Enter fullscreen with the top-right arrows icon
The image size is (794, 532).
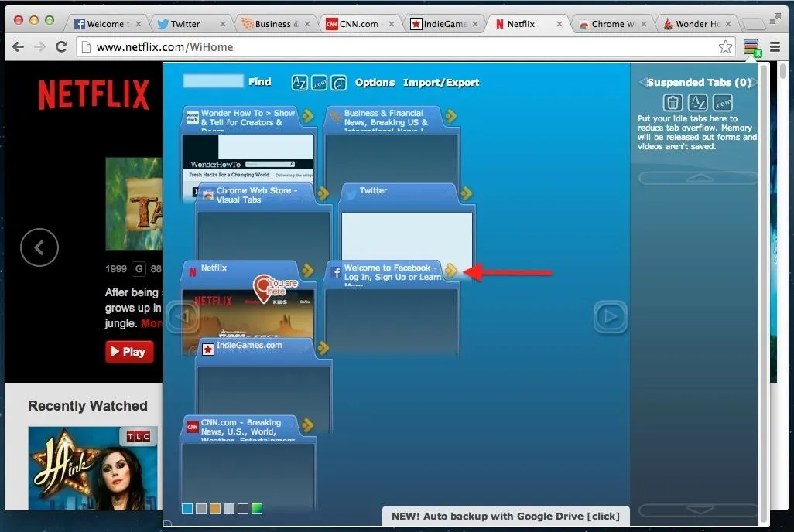point(775,19)
